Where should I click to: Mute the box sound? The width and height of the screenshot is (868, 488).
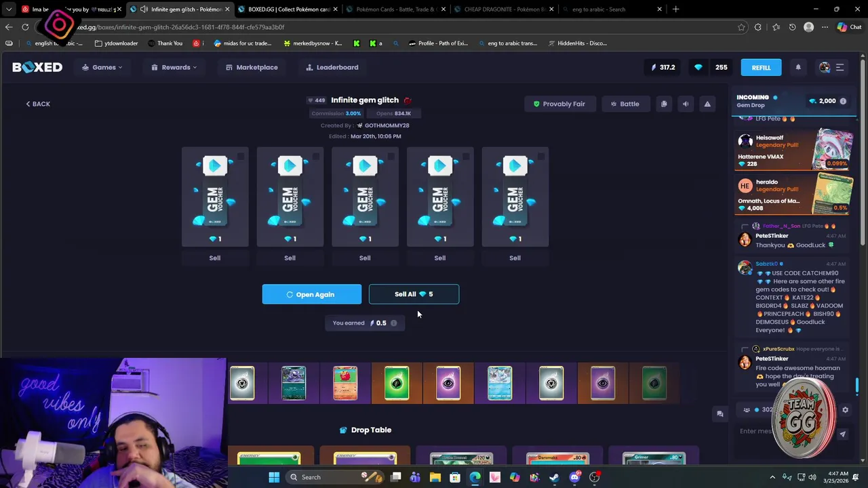tap(686, 104)
